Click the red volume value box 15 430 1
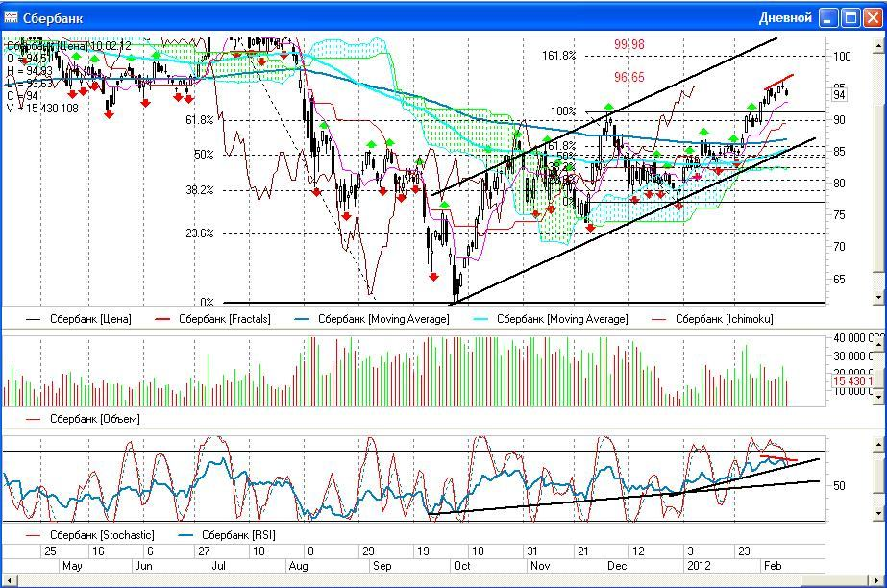Screen dimensions: 887x588 point(852,381)
